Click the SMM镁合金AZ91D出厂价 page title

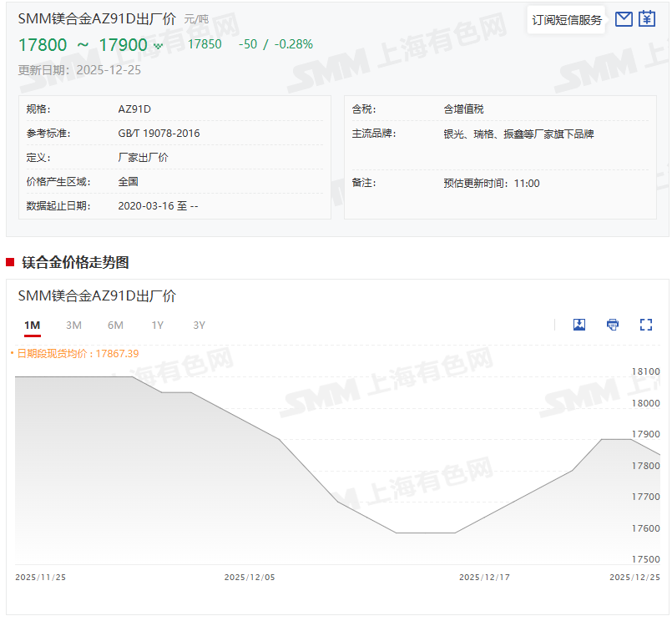click(x=97, y=18)
